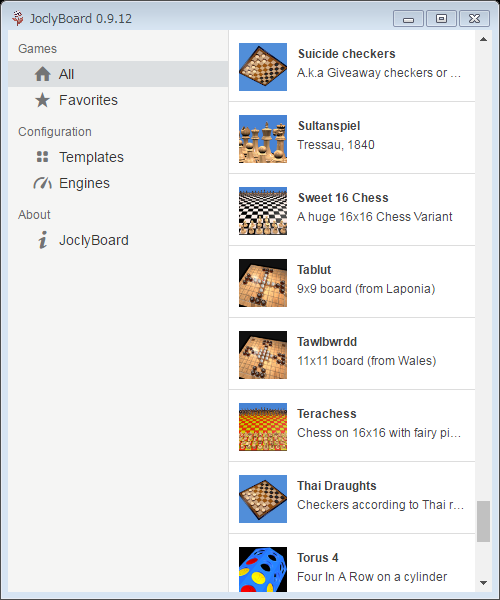Click the vertical scrollbar thumb

(x=484, y=521)
